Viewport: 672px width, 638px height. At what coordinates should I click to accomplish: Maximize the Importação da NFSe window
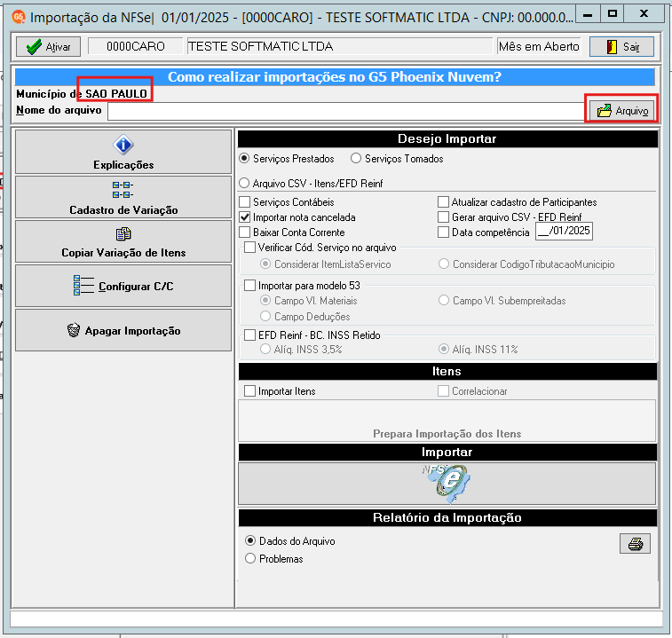tap(613, 14)
